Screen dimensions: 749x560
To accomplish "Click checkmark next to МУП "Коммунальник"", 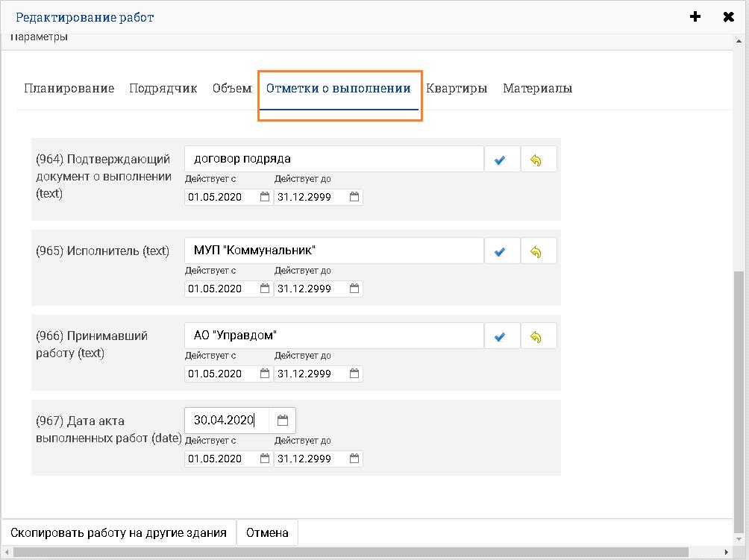I will [x=501, y=251].
